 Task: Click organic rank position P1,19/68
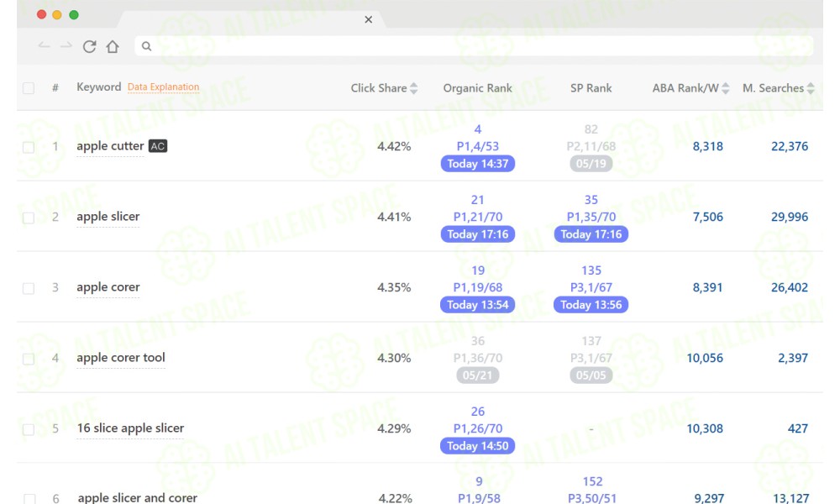coord(478,287)
